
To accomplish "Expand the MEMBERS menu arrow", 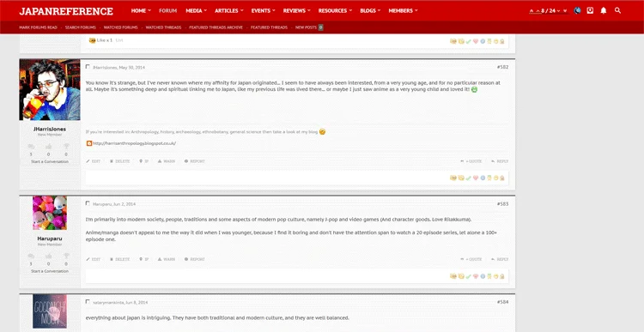I will point(416,10).
